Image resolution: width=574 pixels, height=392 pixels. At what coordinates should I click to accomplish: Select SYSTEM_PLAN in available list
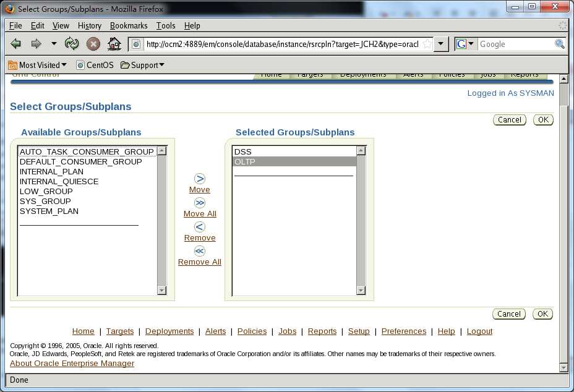click(x=87, y=211)
